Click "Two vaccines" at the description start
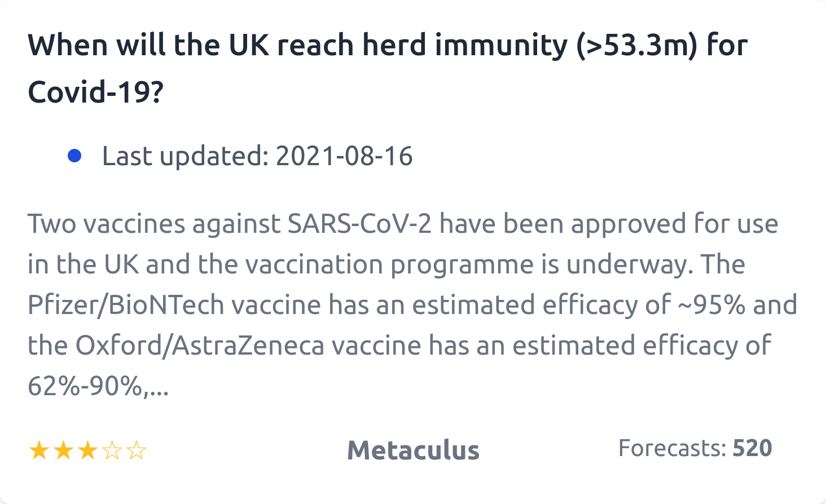826x504 pixels. 106,224
